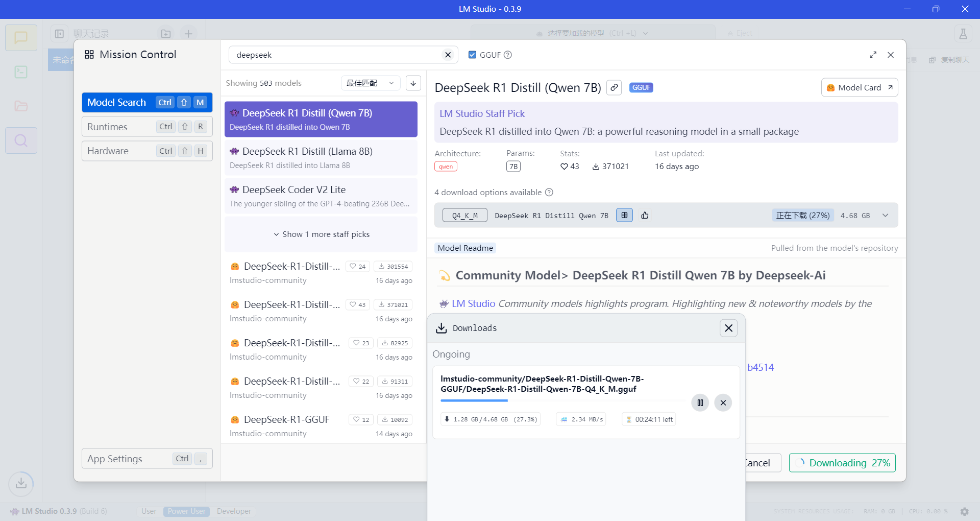Screen dimensions: 980x521
Task: Open the Model Card link
Action: [x=859, y=87]
